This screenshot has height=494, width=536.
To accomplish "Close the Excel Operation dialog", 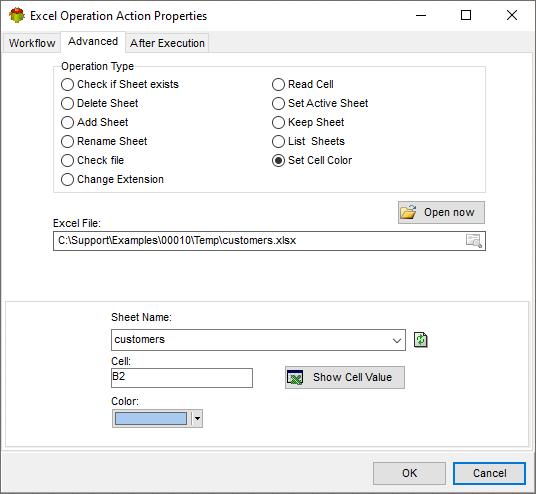I will point(512,15).
